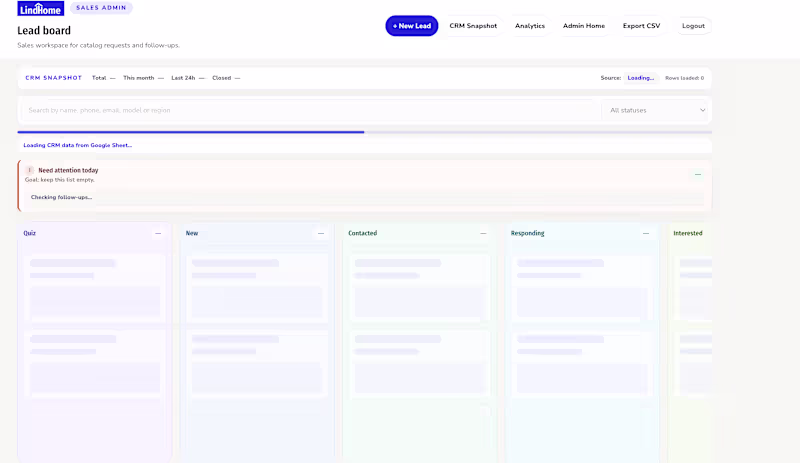Screen dimensions: 800x463
Task: Click the CRM data loading progress bar
Action: click(x=364, y=132)
